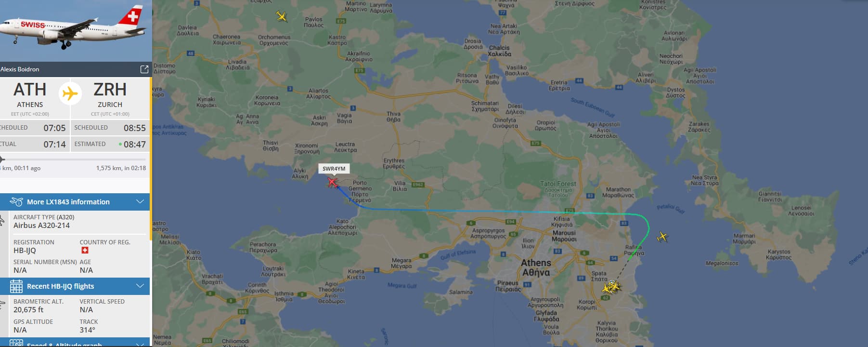
Task: Click the flight progress bar plane marker
Action: 2,159
